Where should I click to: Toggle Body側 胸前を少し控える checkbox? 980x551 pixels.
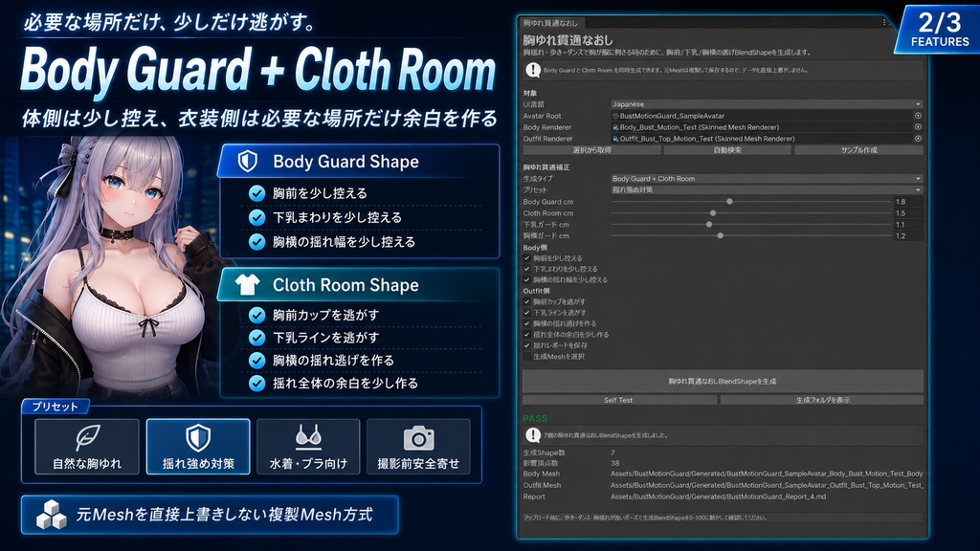(527, 258)
